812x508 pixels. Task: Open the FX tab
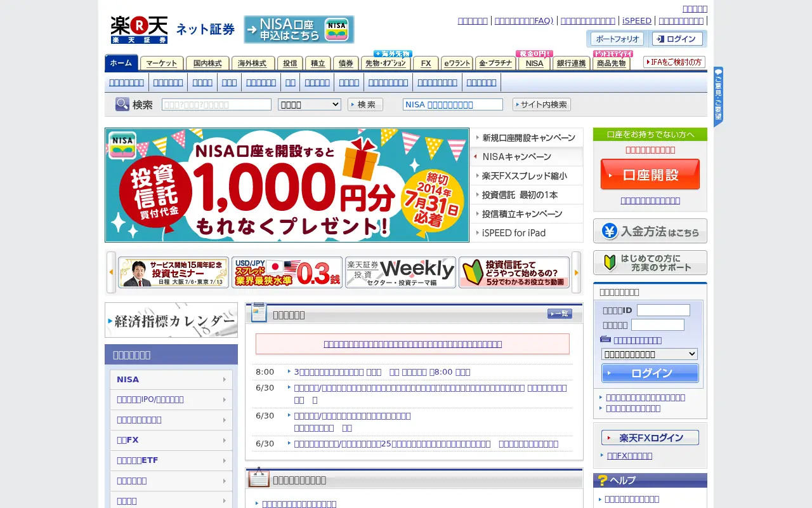(426, 63)
